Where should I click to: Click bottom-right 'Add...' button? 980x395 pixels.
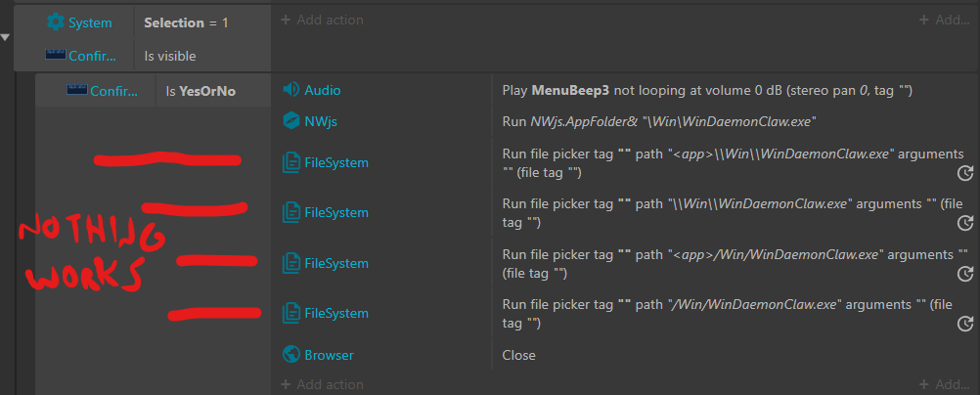click(x=945, y=384)
